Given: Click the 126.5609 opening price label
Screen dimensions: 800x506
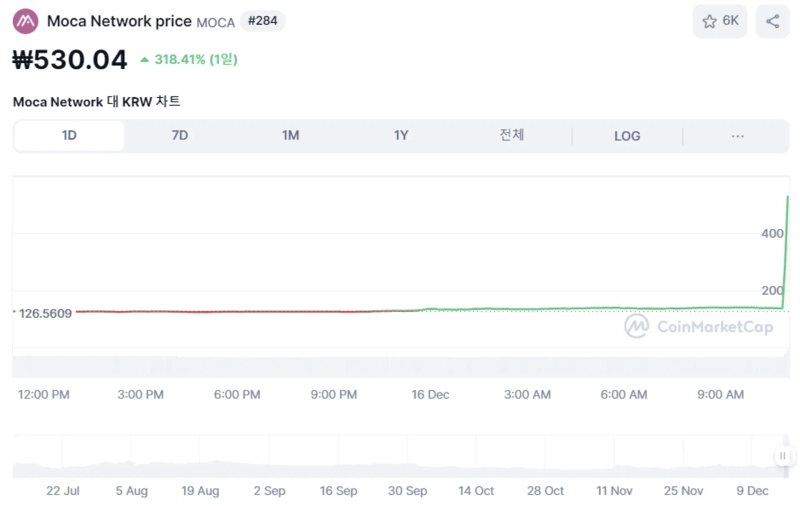Looking at the screenshot, I should pyautogui.click(x=45, y=313).
